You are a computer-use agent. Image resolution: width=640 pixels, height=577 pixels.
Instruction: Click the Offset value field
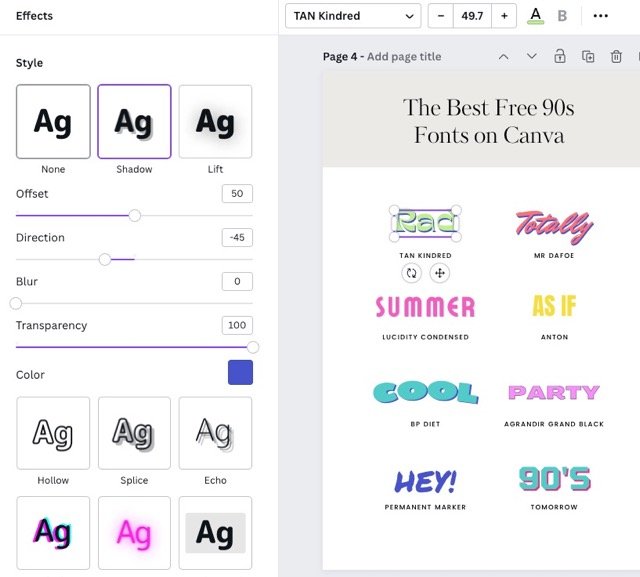(237, 193)
